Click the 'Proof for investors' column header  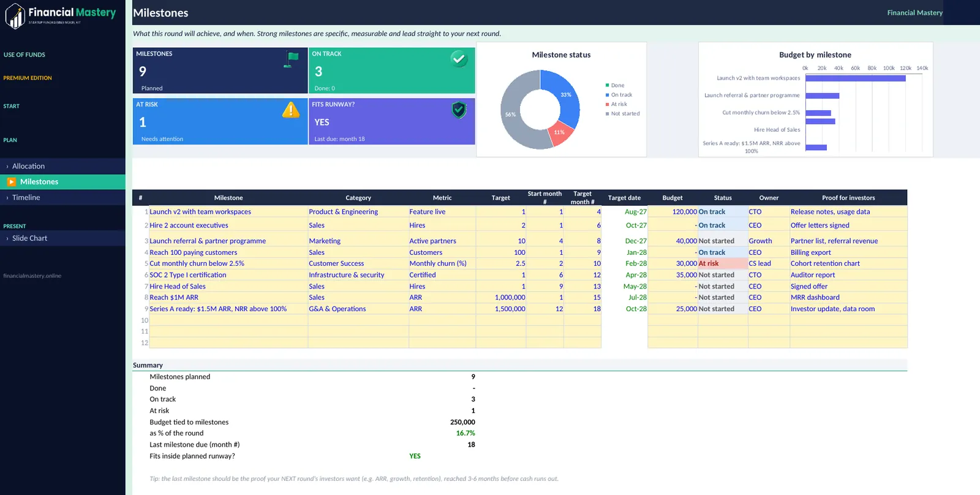pos(848,198)
